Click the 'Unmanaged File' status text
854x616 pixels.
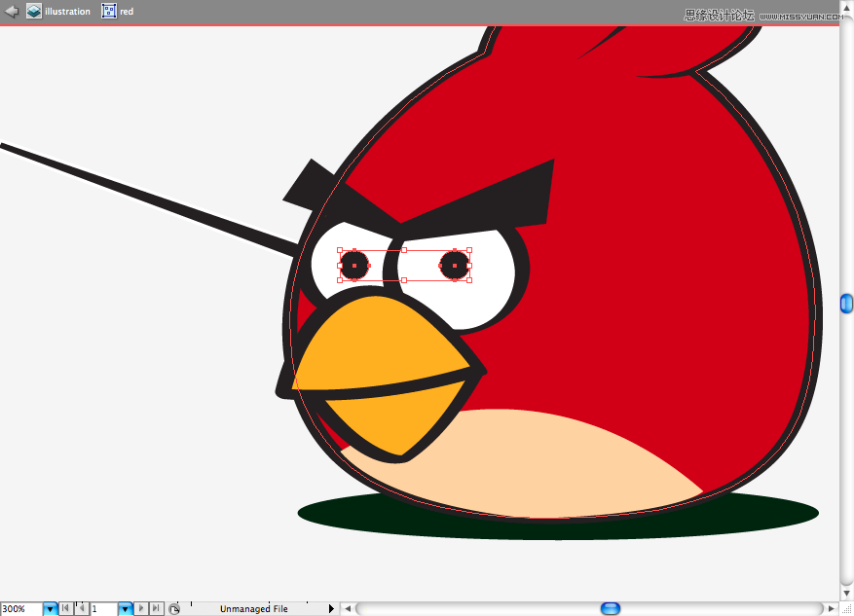coord(254,609)
